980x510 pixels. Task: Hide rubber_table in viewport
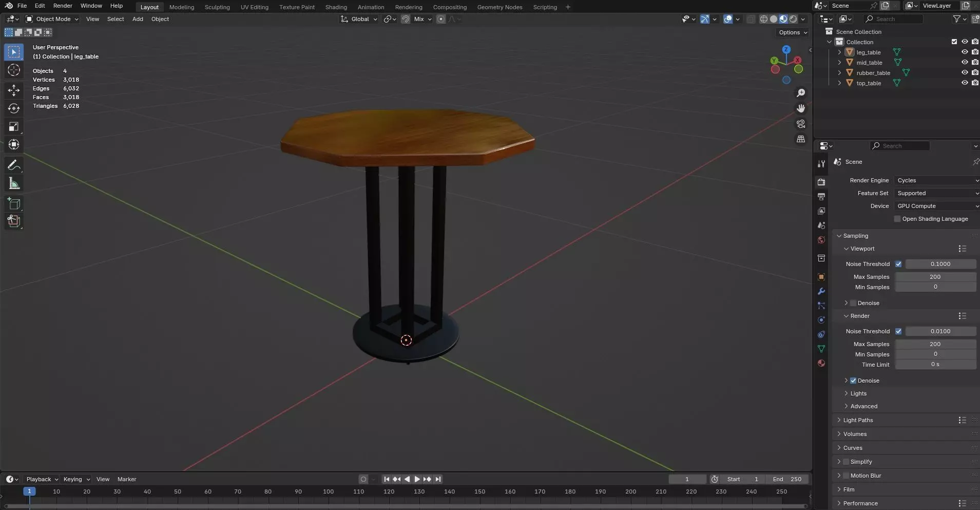point(965,72)
